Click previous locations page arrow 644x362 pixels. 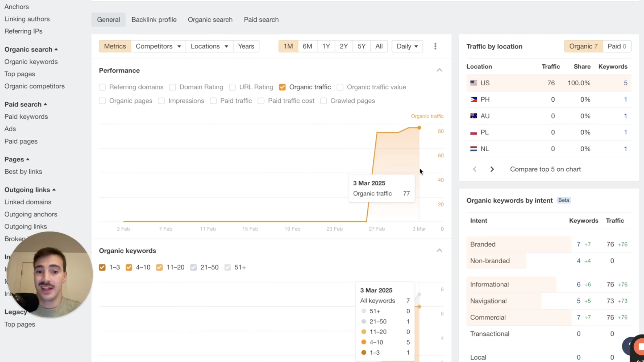[475, 169]
